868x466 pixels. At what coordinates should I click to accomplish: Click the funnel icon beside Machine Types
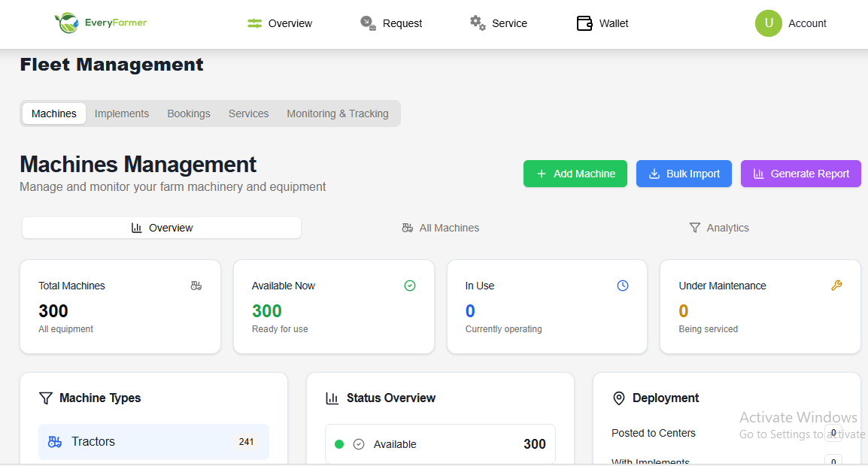[x=46, y=398]
